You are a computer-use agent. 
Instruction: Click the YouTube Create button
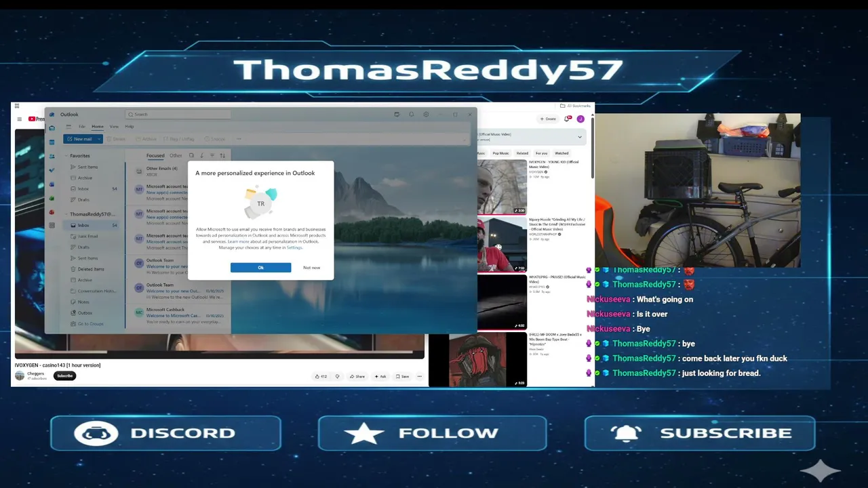tap(549, 119)
